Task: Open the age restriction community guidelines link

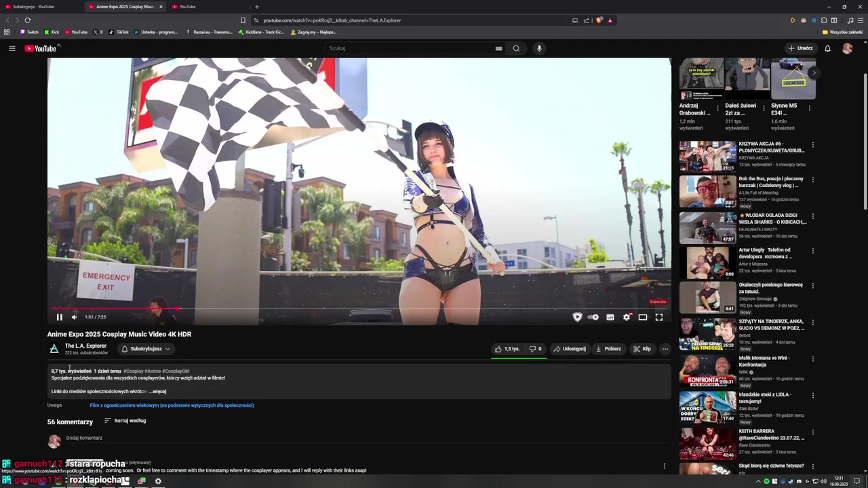Action: 172,405
